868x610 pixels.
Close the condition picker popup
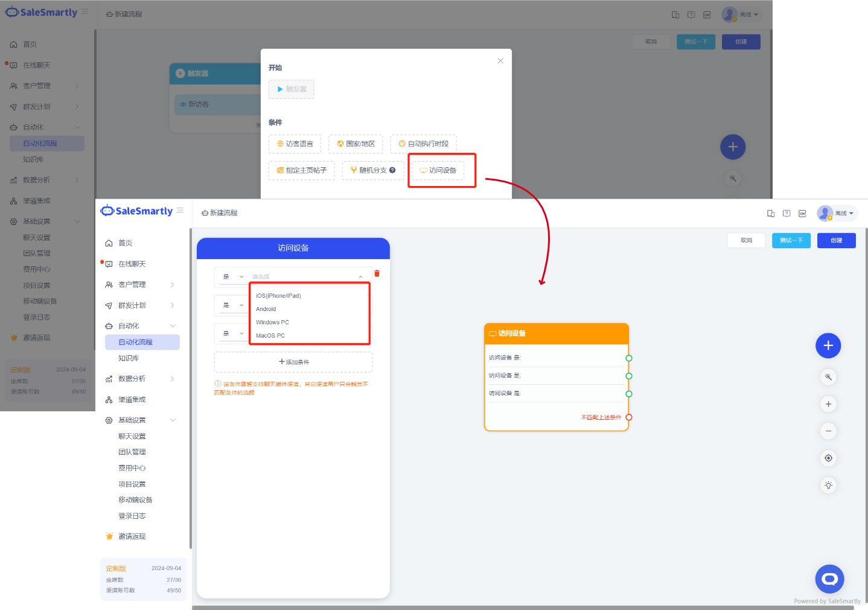point(500,61)
